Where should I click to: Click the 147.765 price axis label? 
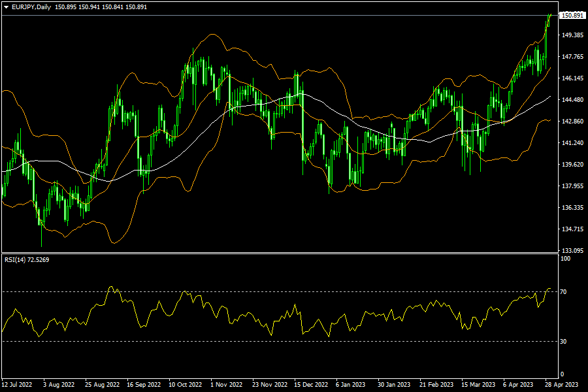[x=572, y=57]
